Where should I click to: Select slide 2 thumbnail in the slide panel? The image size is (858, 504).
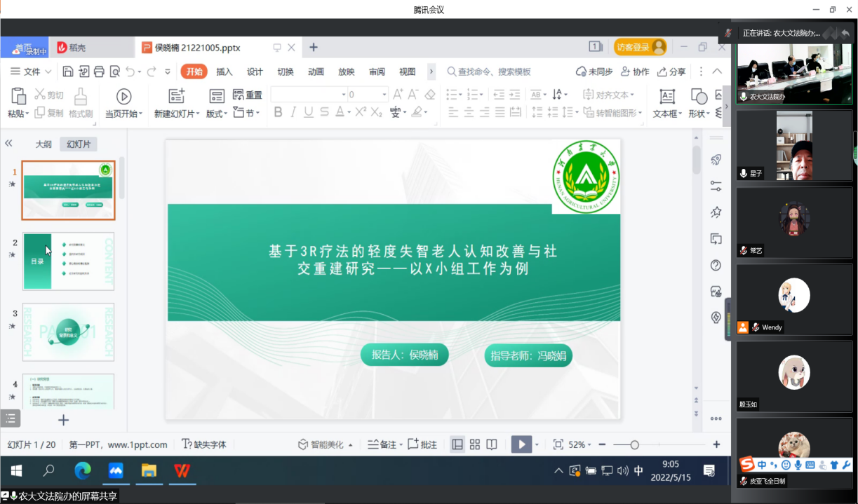pos(68,261)
